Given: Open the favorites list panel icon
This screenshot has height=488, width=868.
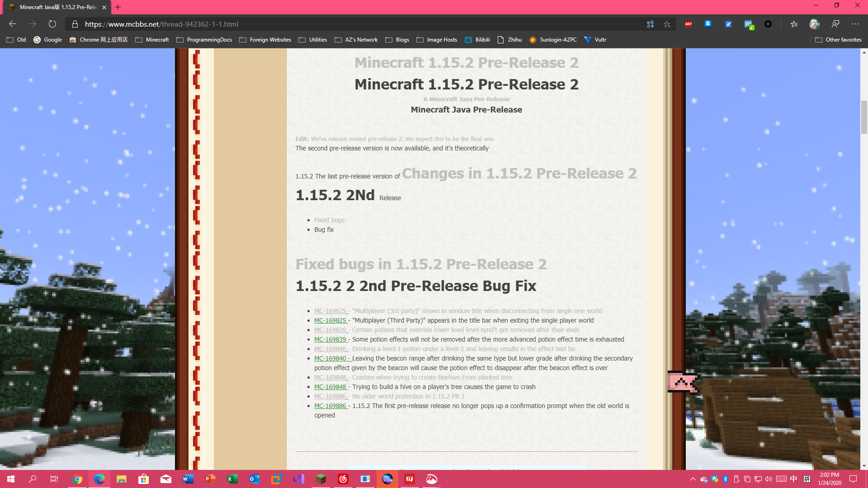Looking at the screenshot, I should click(x=794, y=24).
